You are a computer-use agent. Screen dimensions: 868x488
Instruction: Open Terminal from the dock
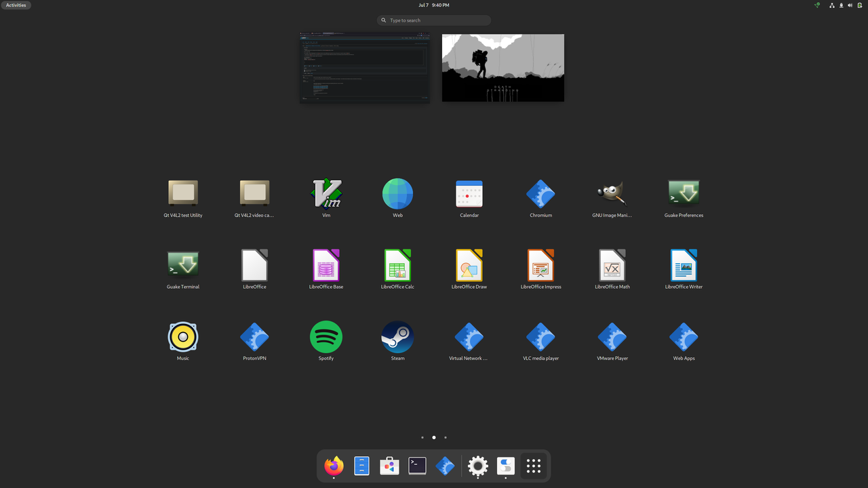tap(417, 466)
